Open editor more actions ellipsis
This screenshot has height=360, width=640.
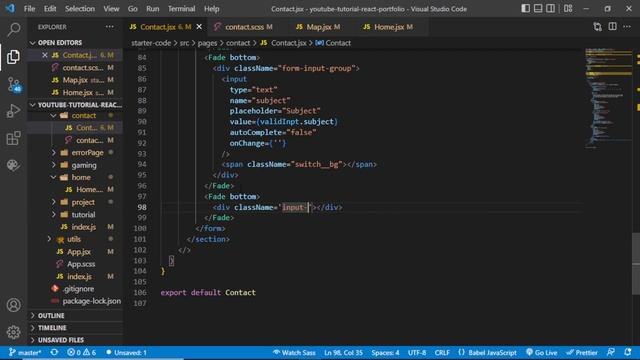pyautogui.click(x=627, y=27)
